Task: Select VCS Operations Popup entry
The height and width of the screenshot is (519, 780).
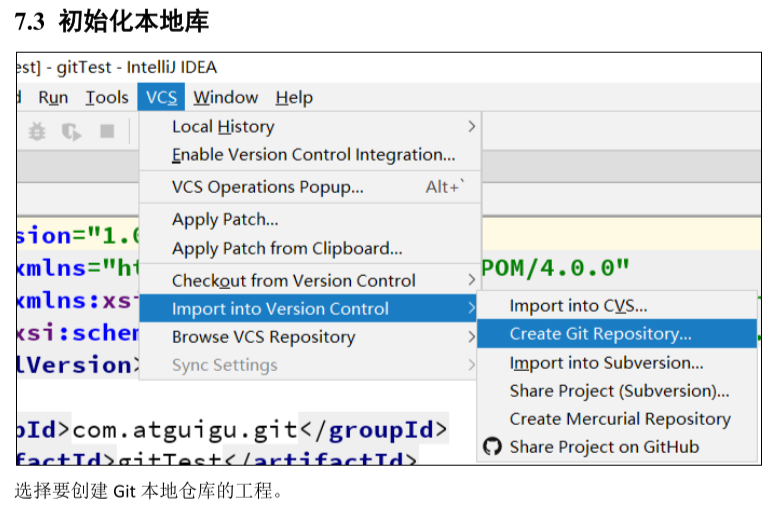Action: click(x=310, y=187)
